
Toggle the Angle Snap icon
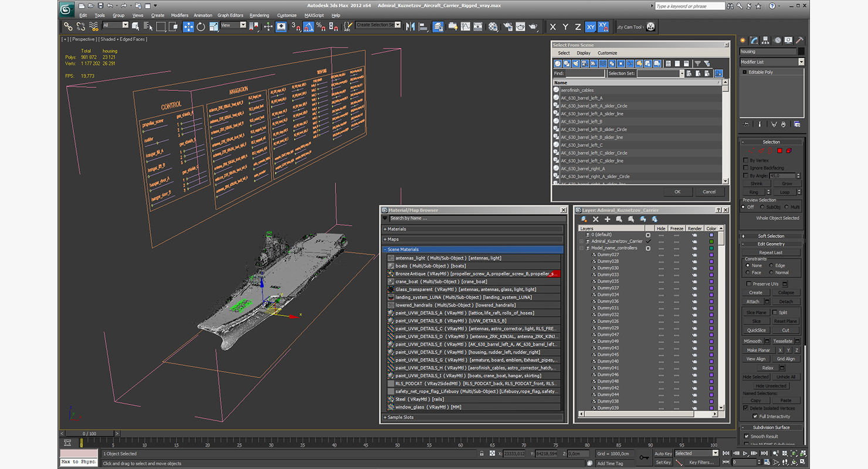(308, 26)
